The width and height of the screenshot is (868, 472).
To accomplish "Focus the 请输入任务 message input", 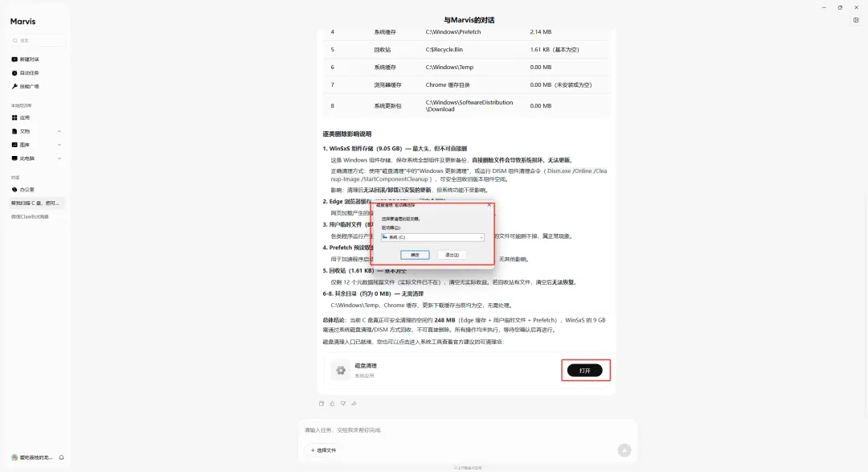I will point(468,430).
